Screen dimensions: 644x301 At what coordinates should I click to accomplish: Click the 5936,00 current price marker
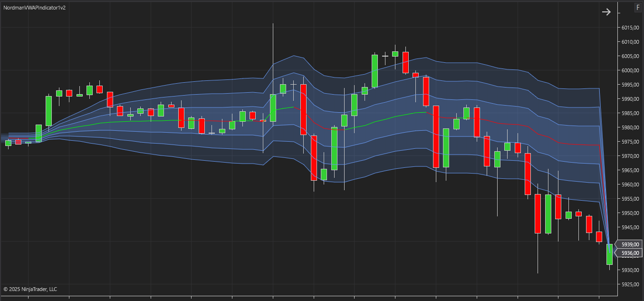[629, 253]
